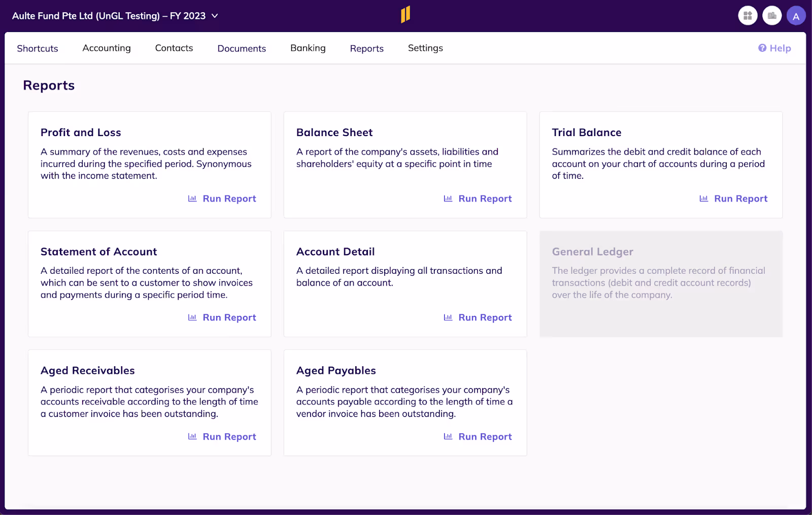Image resolution: width=812 pixels, height=515 pixels.
Task: Run the Aged Receivables report
Action: tap(229, 436)
